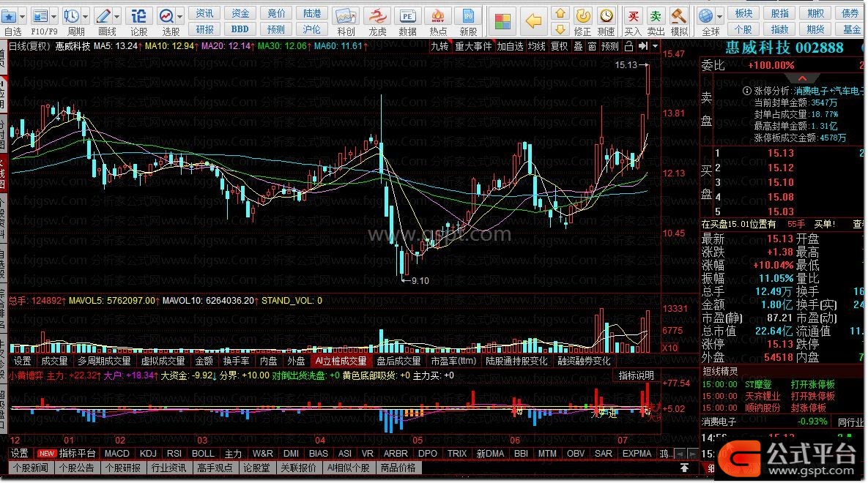Go back with the yellow left arrow

(x=533, y=21)
